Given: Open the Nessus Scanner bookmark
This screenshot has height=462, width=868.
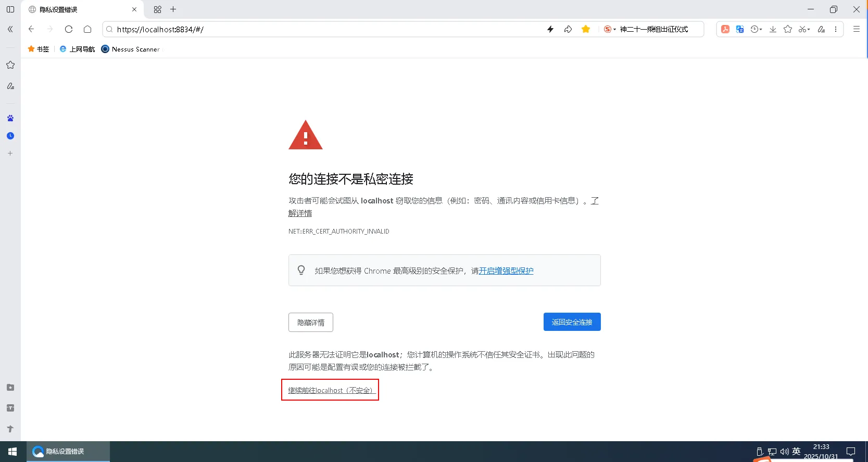Looking at the screenshot, I should coord(131,49).
